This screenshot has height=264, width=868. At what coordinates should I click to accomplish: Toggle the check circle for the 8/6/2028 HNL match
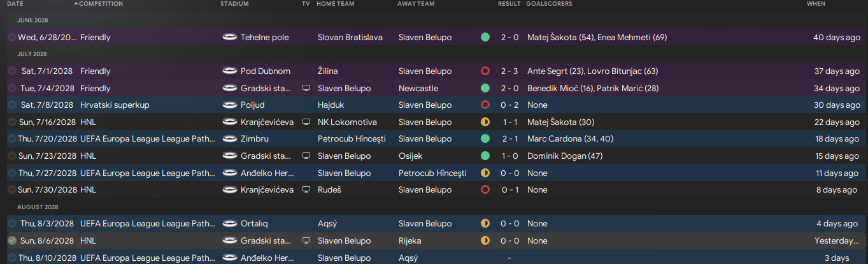(11, 240)
